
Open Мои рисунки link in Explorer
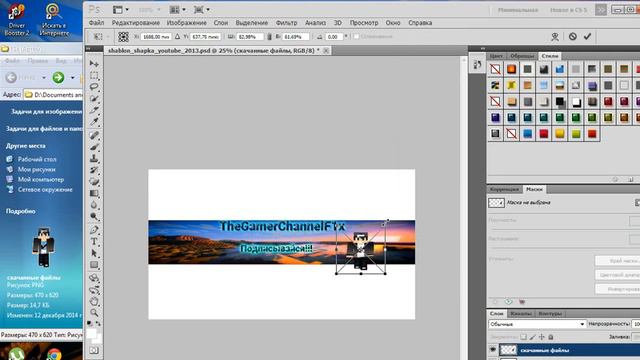[36, 169]
